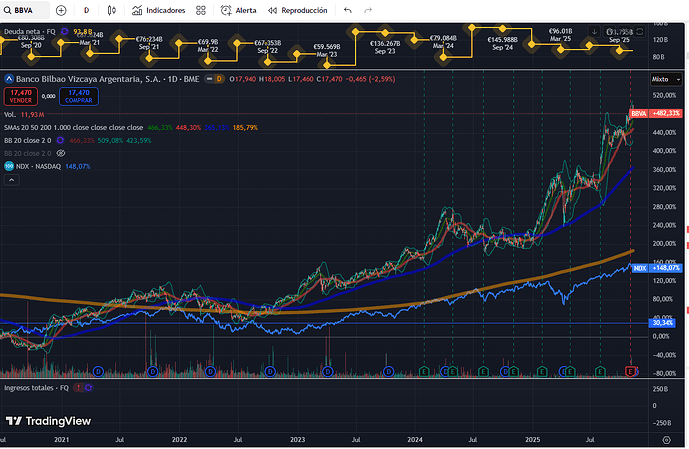This screenshot has width=689, height=449.
Task: Click the BBVA symbol search field
Action: click(24, 10)
